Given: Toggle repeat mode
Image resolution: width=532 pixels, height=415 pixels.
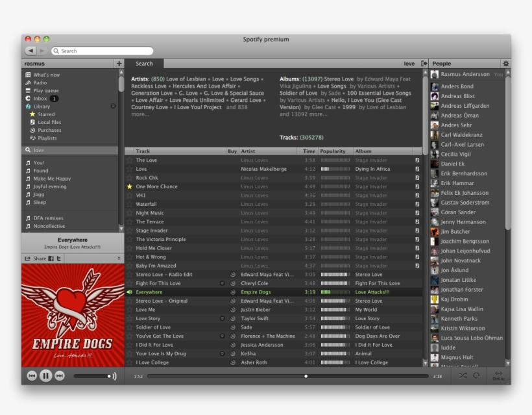Looking at the screenshot, I should click(x=476, y=375).
